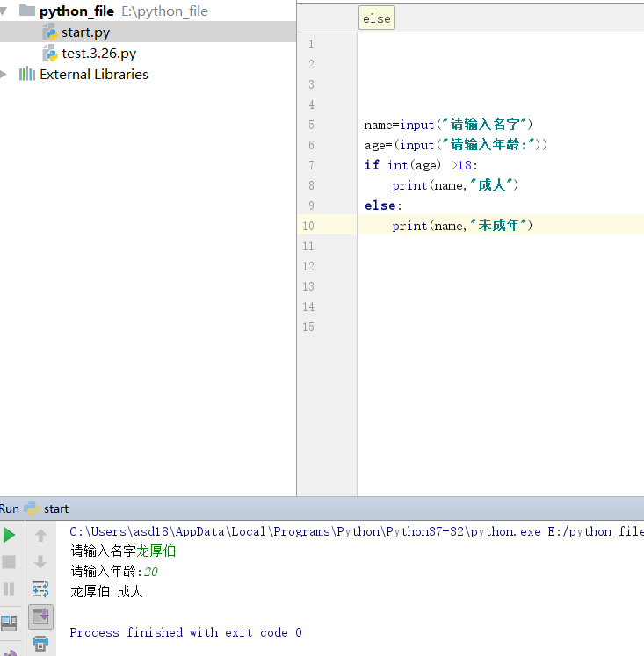Click the if int(age) >18: line

[x=421, y=165]
